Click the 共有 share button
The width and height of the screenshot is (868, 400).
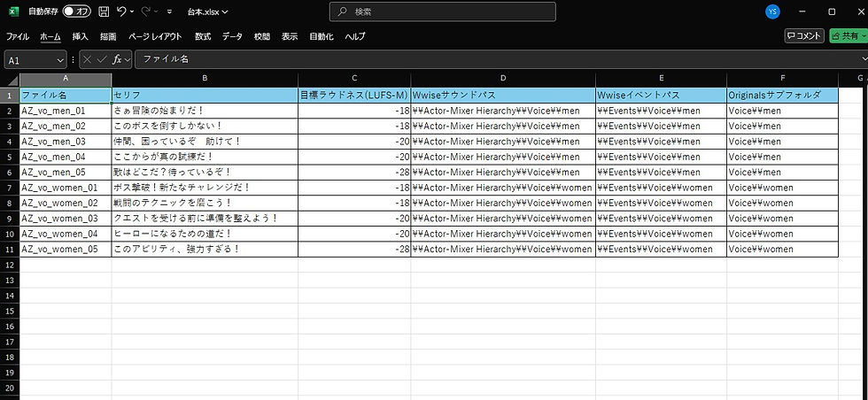pos(849,36)
